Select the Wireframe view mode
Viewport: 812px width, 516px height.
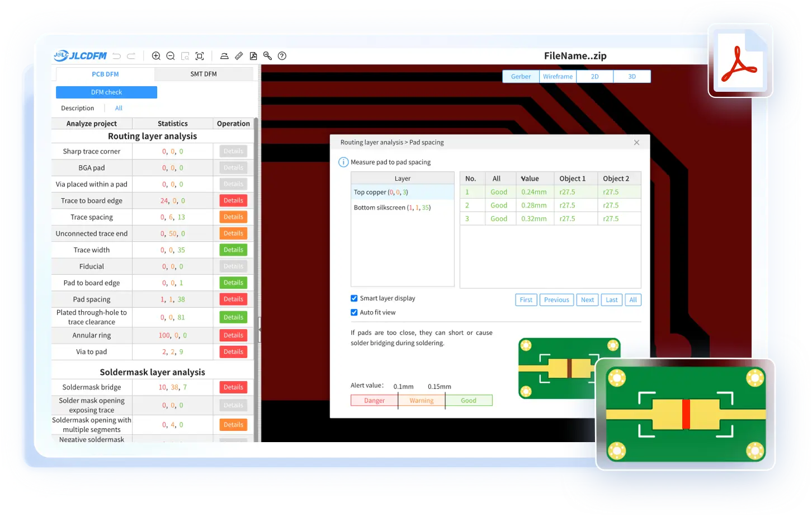click(x=558, y=77)
